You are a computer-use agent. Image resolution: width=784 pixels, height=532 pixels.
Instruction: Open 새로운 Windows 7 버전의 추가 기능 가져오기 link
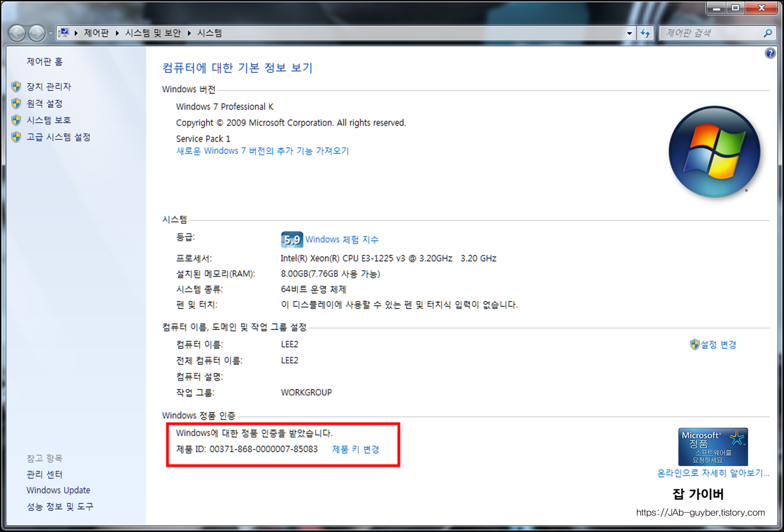click(263, 151)
